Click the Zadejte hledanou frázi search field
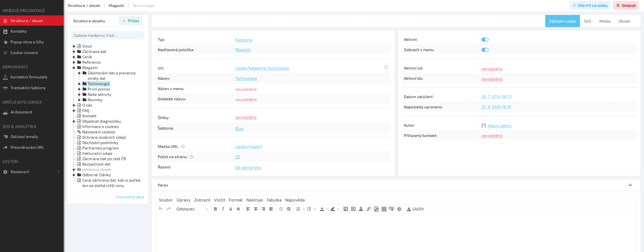 point(107,36)
